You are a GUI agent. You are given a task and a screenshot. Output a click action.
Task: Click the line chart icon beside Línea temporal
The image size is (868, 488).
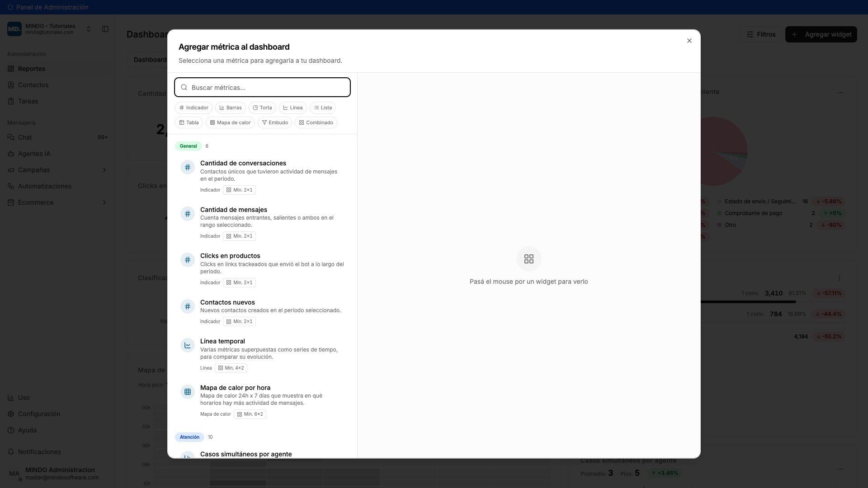click(x=188, y=345)
